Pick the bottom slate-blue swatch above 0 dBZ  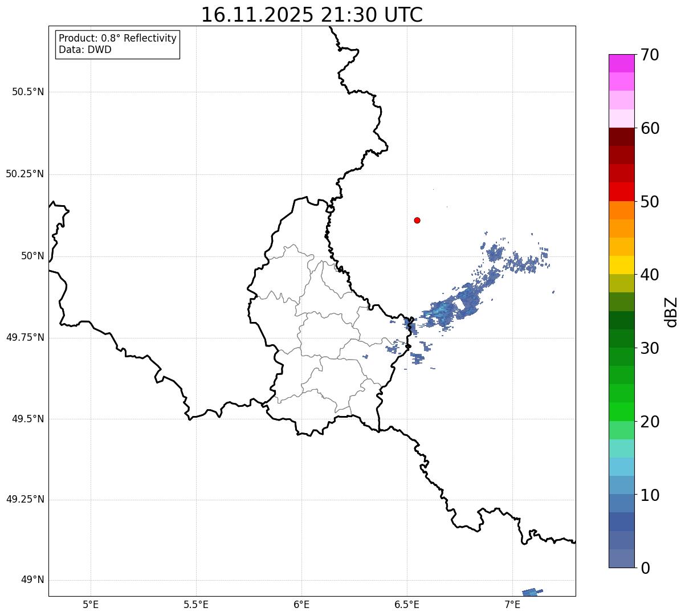pos(621,558)
